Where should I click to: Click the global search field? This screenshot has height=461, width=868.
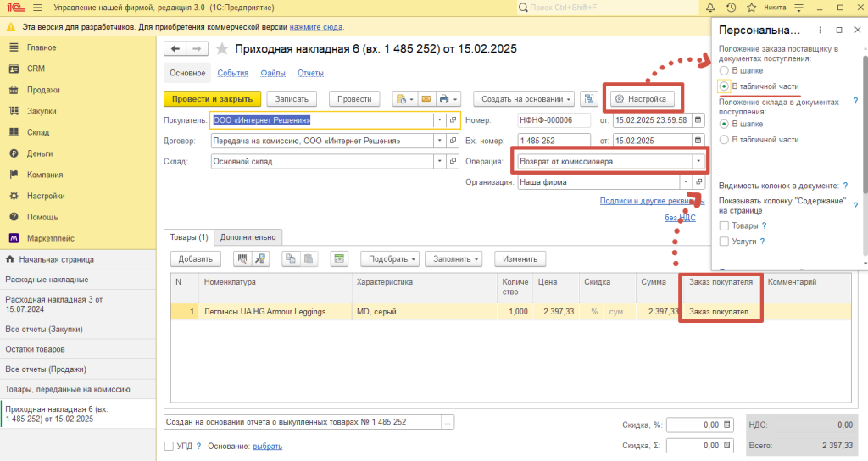tap(607, 8)
